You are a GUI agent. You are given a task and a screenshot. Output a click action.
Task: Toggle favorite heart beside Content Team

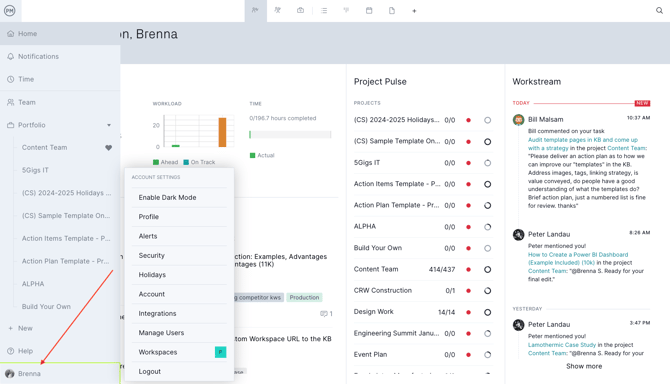click(109, 147)
